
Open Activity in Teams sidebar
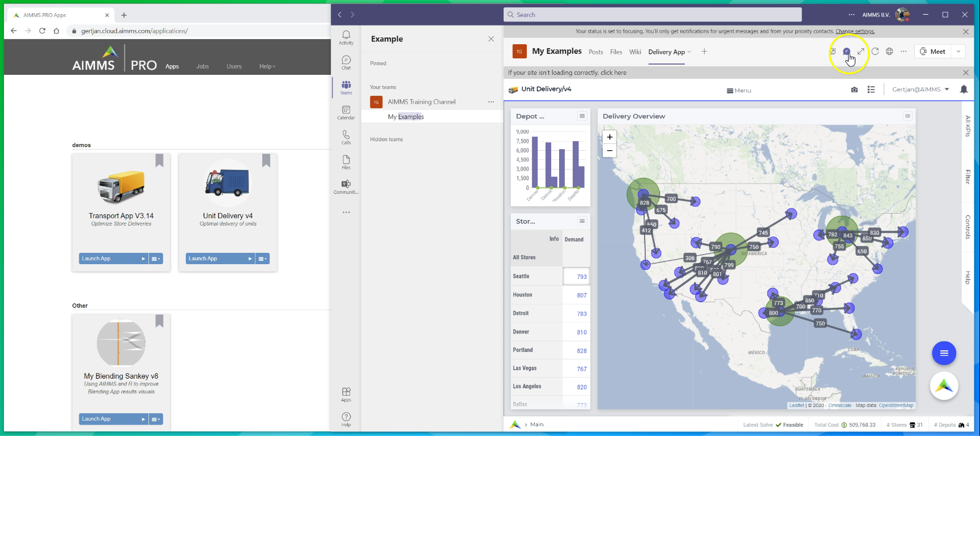click(x=346, y=37)
